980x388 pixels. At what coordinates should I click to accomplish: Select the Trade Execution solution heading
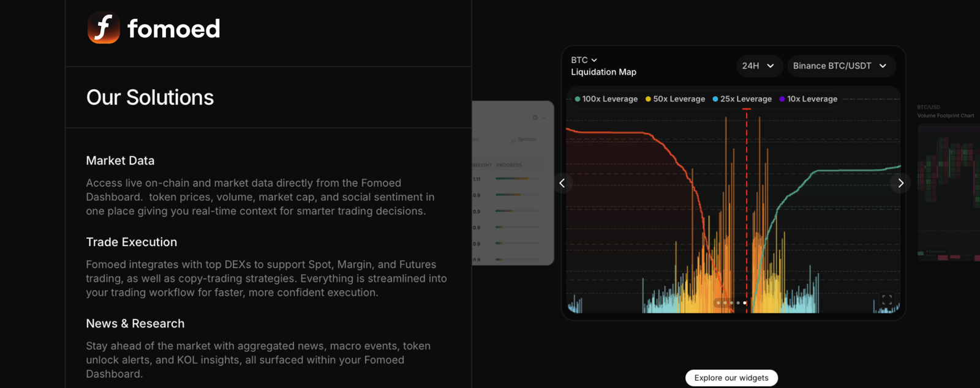(131, 242)
